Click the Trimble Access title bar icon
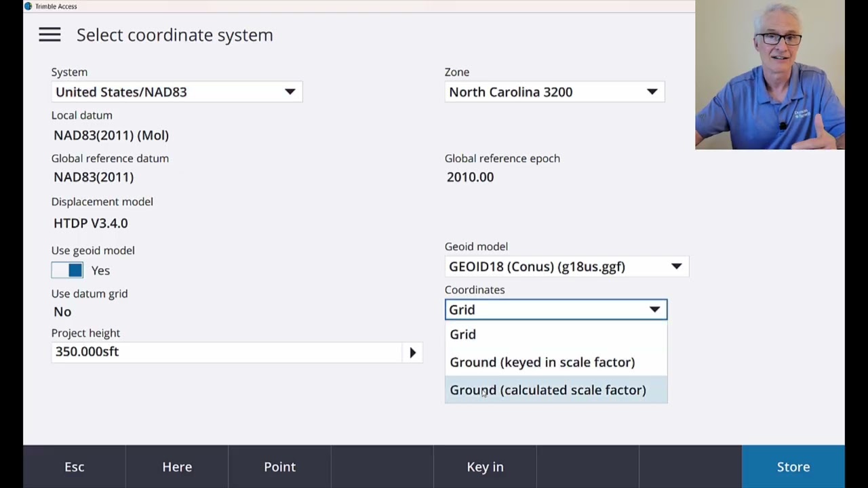The image size is (868, 488). (x=28, y=6)
